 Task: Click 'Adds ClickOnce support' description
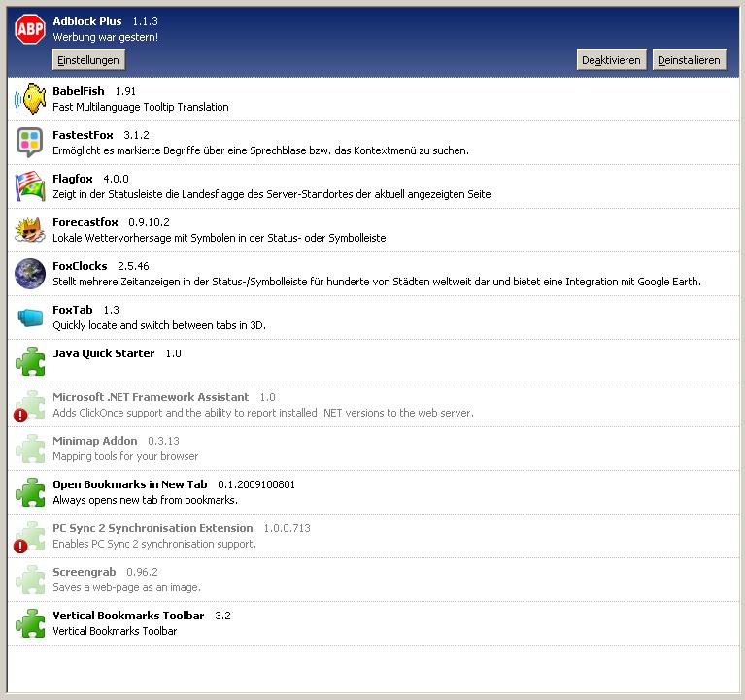point(263,413)
